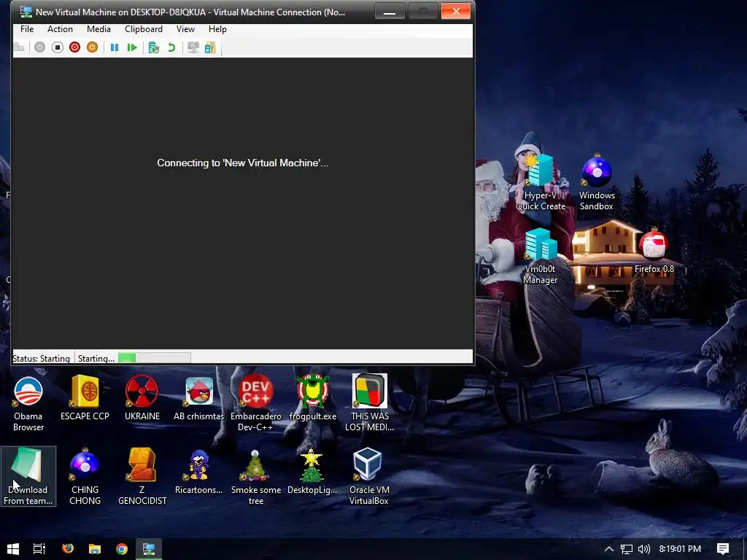Click the Starting progress bar
This screenshot has width=747, height=560.
point(155,357)
